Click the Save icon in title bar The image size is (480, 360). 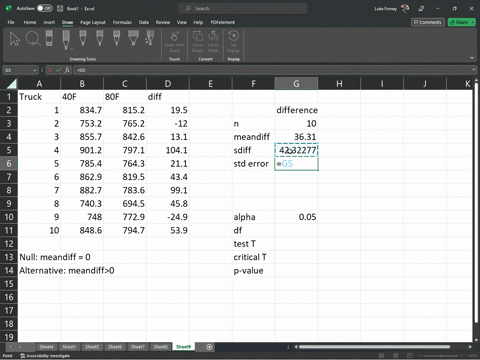click(x=60, y=8)
